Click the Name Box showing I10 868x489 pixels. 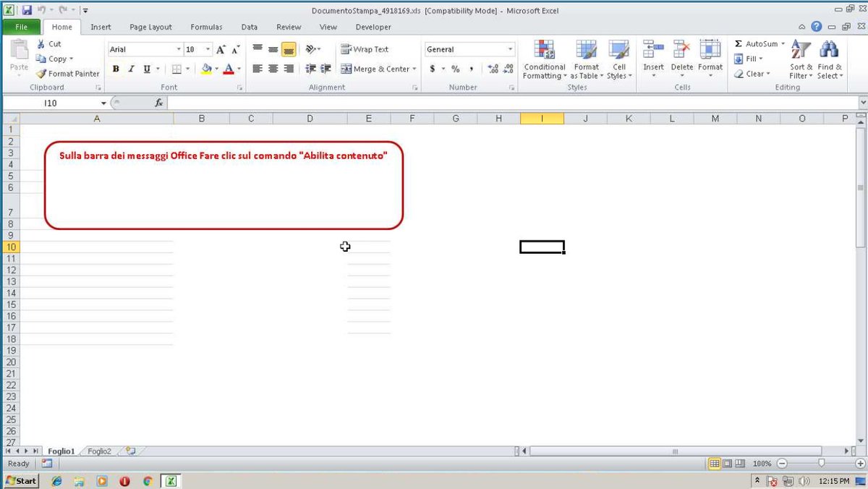pos(51,103)
